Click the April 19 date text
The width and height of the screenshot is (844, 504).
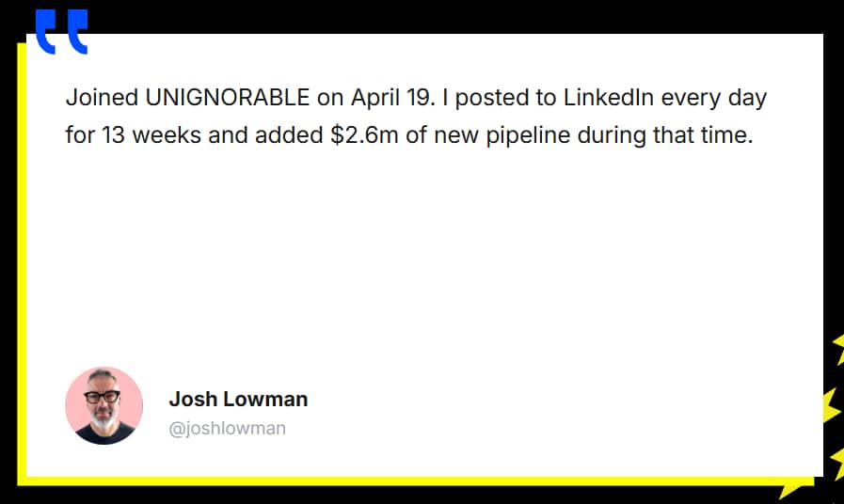click(x=390, y=98)
